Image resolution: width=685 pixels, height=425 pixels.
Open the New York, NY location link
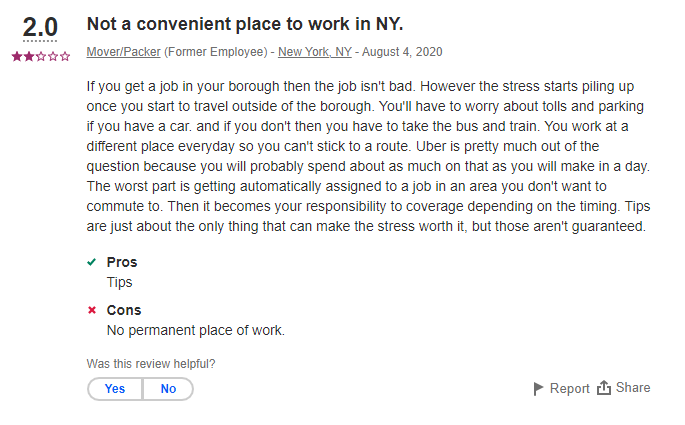pyautogui.click(x=315, y=52)
